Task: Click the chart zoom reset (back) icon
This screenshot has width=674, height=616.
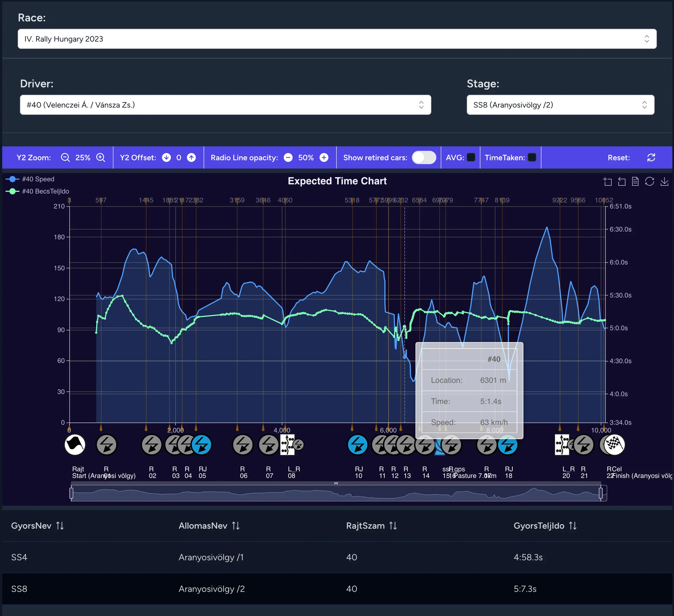Action: click(x=622, y=182)
